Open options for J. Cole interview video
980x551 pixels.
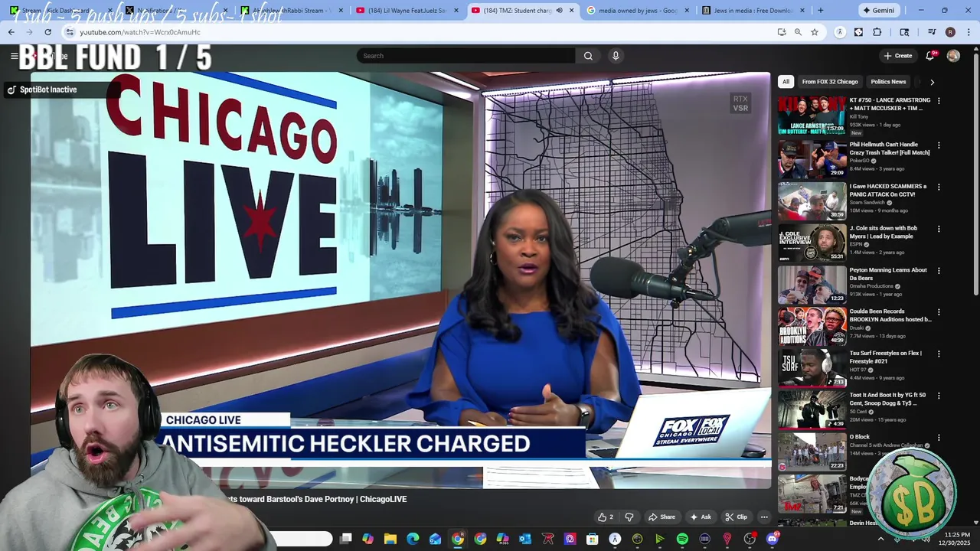point(939,229)
